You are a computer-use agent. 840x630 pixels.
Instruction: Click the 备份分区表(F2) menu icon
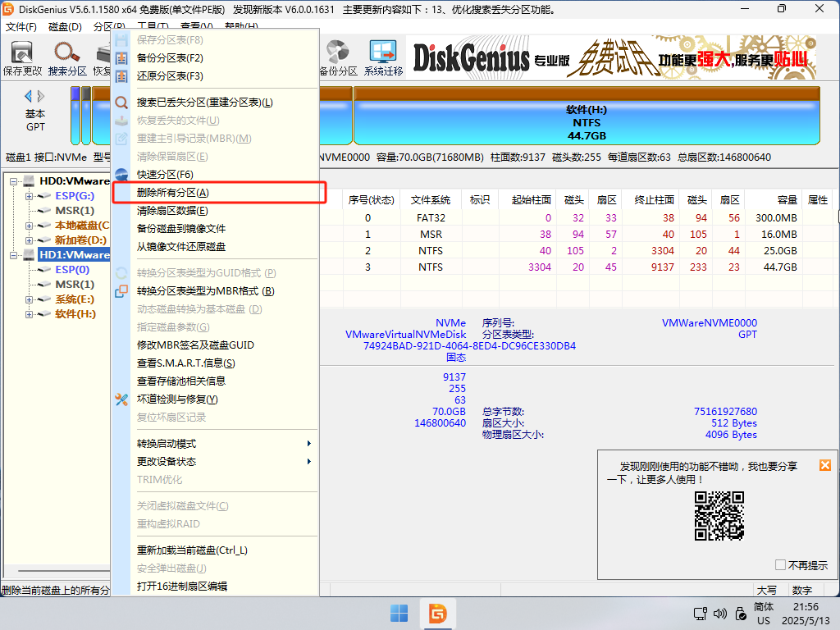[x=121, y=58]
